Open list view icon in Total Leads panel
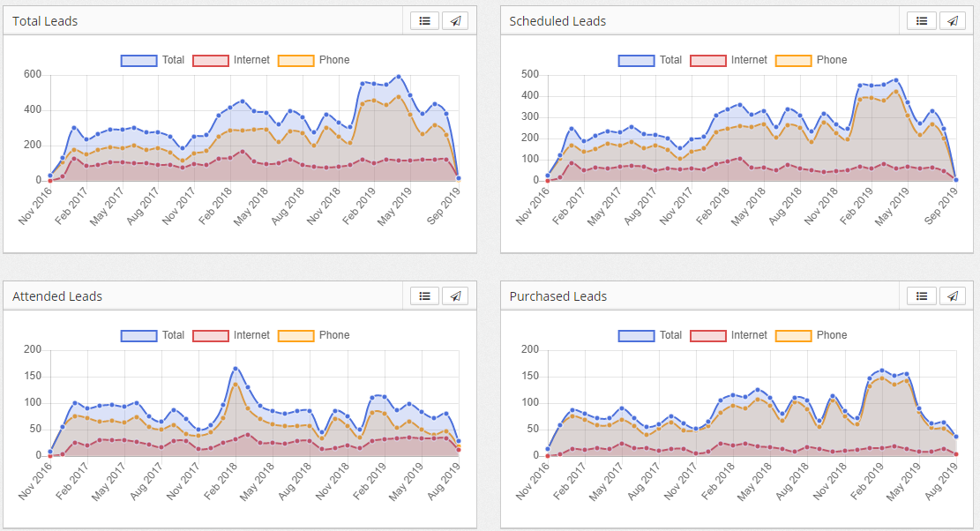 click(x=424, y=21)
